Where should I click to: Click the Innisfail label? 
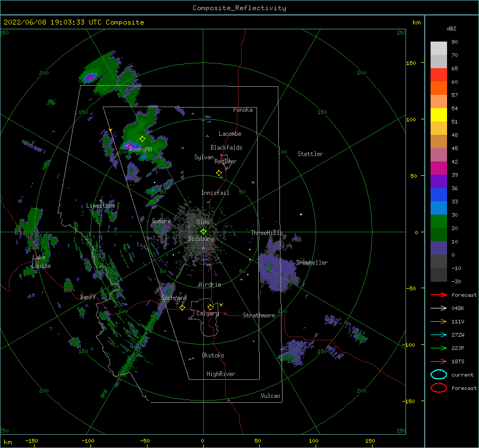coord(215,193)
